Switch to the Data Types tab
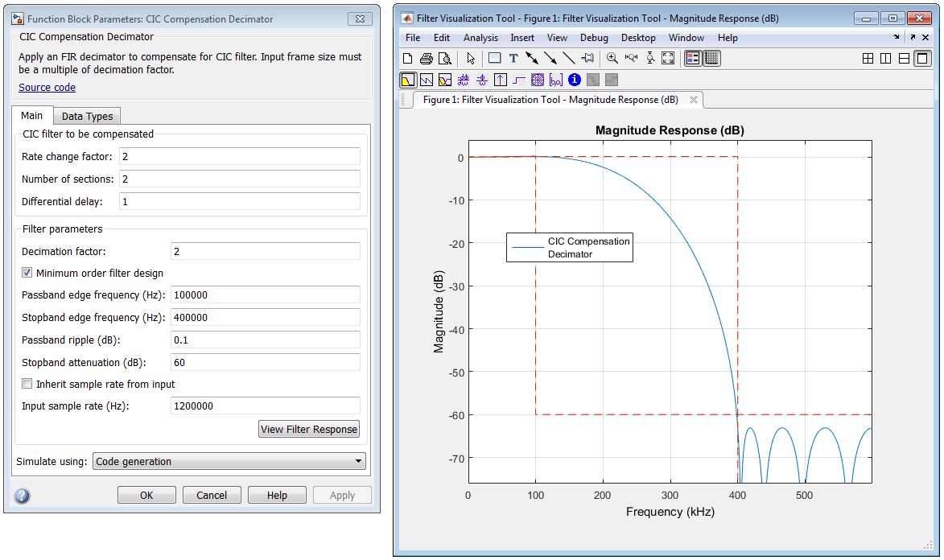 [x=87, y=116]
